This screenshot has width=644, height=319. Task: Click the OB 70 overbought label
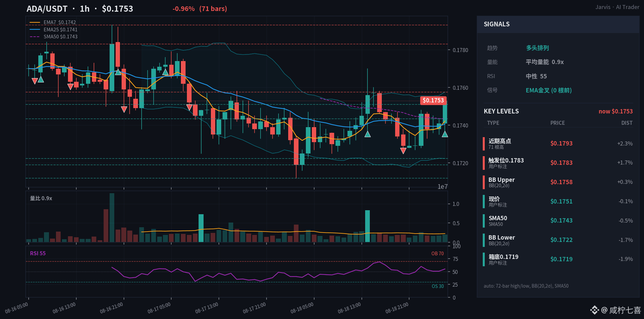[437, 254]
